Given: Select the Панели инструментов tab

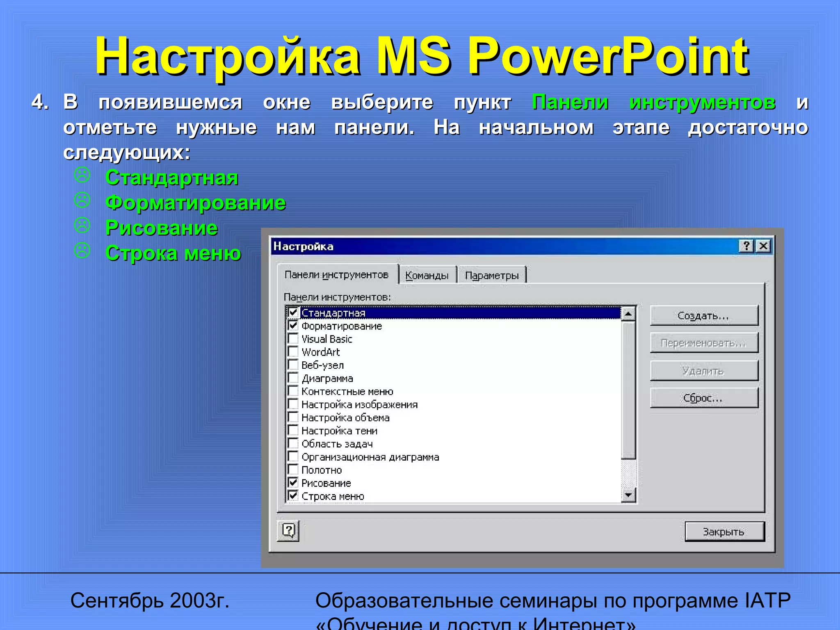Looking at the screenshot, I should pyautogui.click(x=337, y=274).
